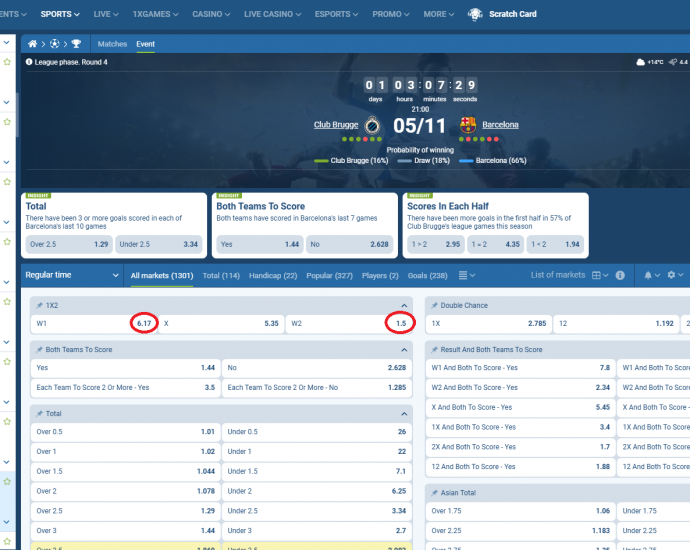Bet on Under 3 at 2.7

pyautogui.click(x=317, y=531)
